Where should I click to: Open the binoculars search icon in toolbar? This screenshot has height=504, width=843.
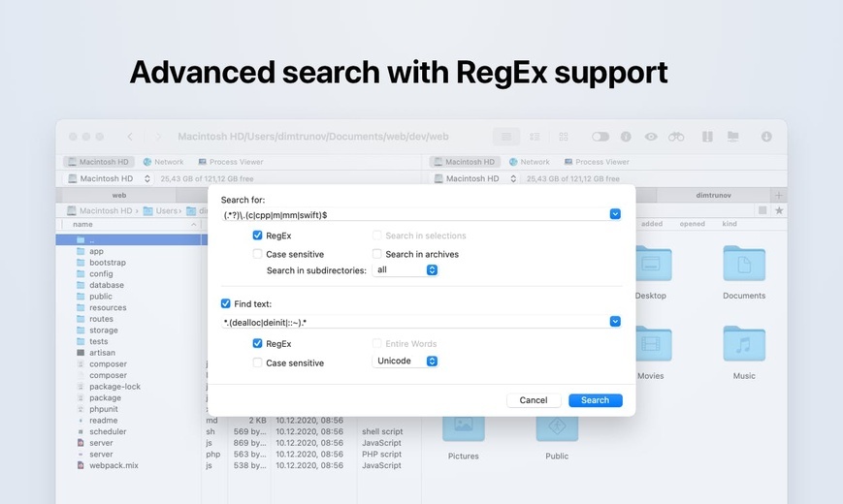click(x=676, y=137)
